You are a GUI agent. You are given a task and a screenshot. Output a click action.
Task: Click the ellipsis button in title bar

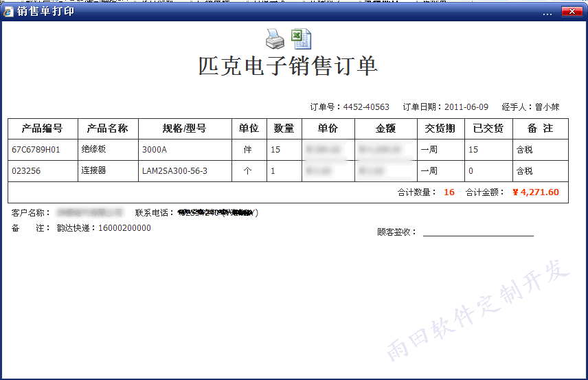(547, 12)
